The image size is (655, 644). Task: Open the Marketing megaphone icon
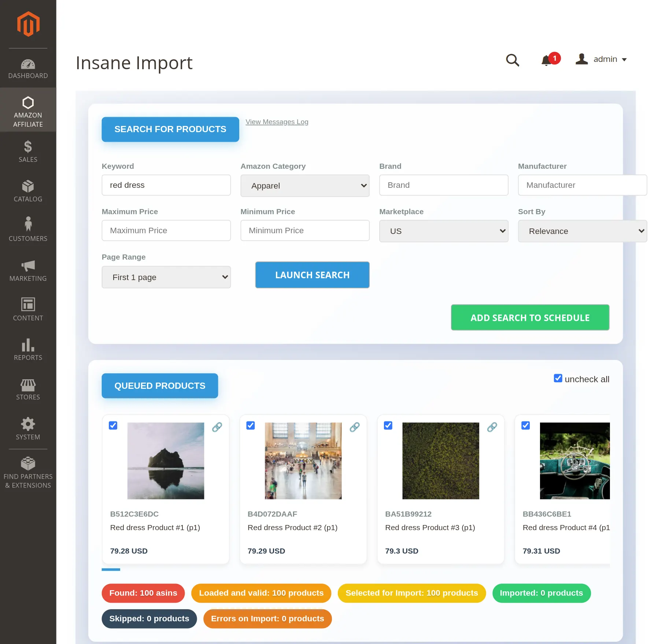28,266
